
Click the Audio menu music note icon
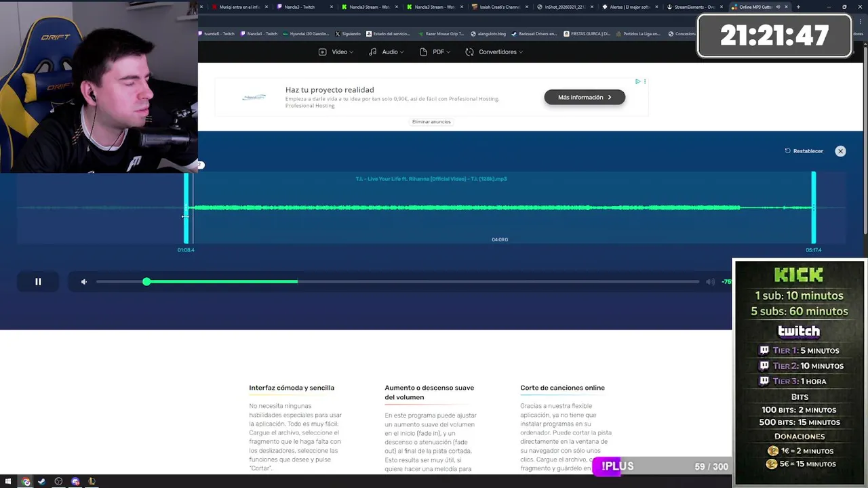point(372,52)
